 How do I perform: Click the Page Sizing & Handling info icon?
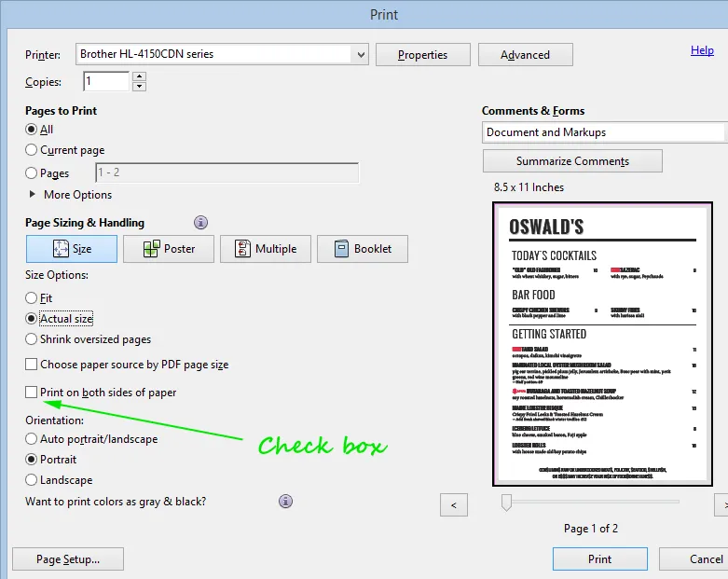(x=200, y=223)
